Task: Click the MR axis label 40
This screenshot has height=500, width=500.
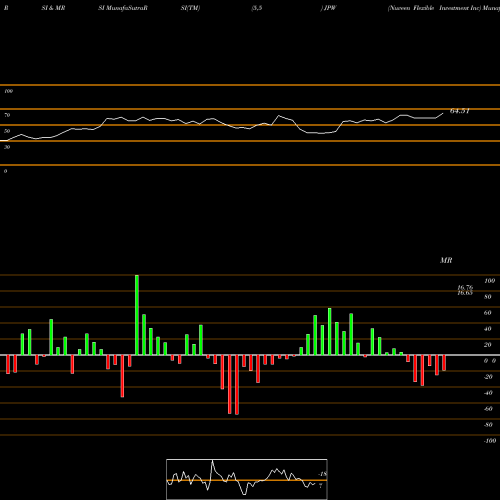Action: click(488, 329)
